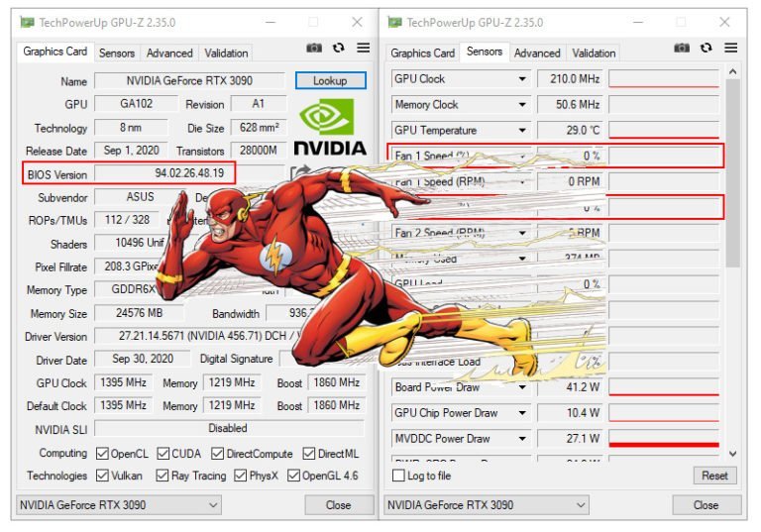This screenshot has height=532, width=761.
Task: Click screenshot camera icon in Sensors window
Action: (x=682, y=48)
